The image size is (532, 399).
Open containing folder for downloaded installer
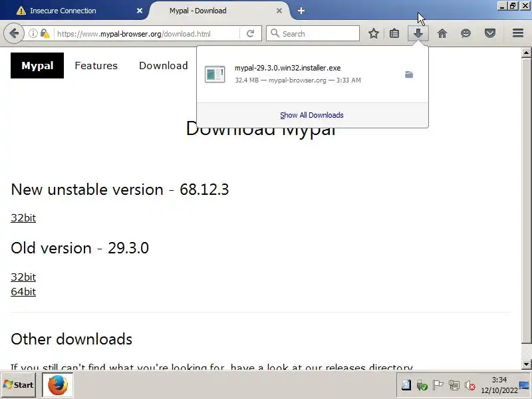click(x=409, y=74)
